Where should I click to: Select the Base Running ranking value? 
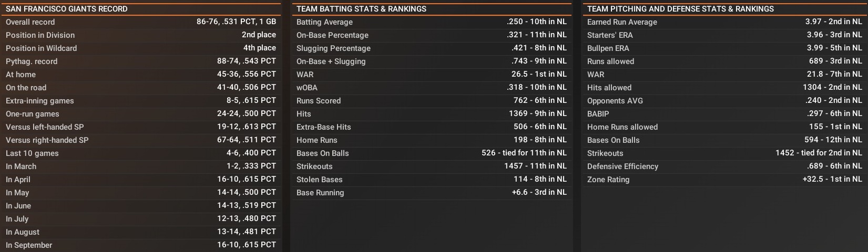539,193
